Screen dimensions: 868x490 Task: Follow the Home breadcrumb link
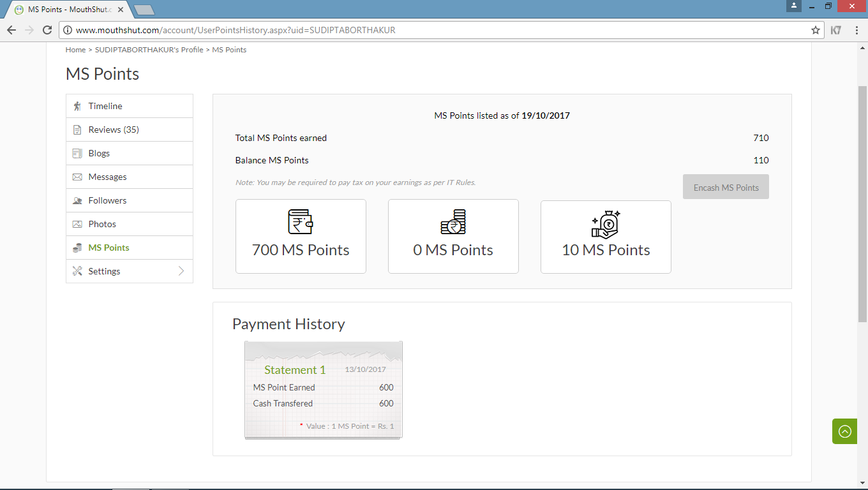(x=75, y=50)
